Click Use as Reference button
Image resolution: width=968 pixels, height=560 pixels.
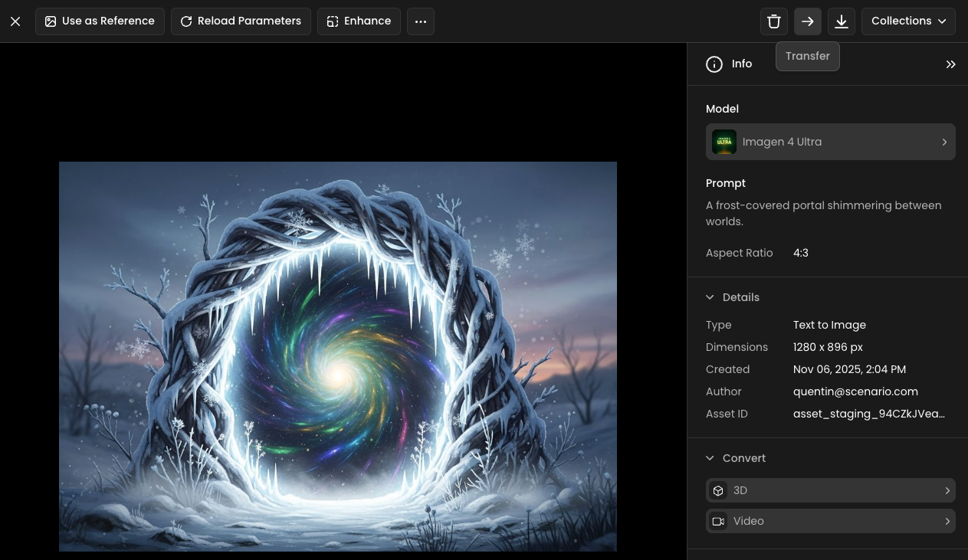[x=100, y=21]
